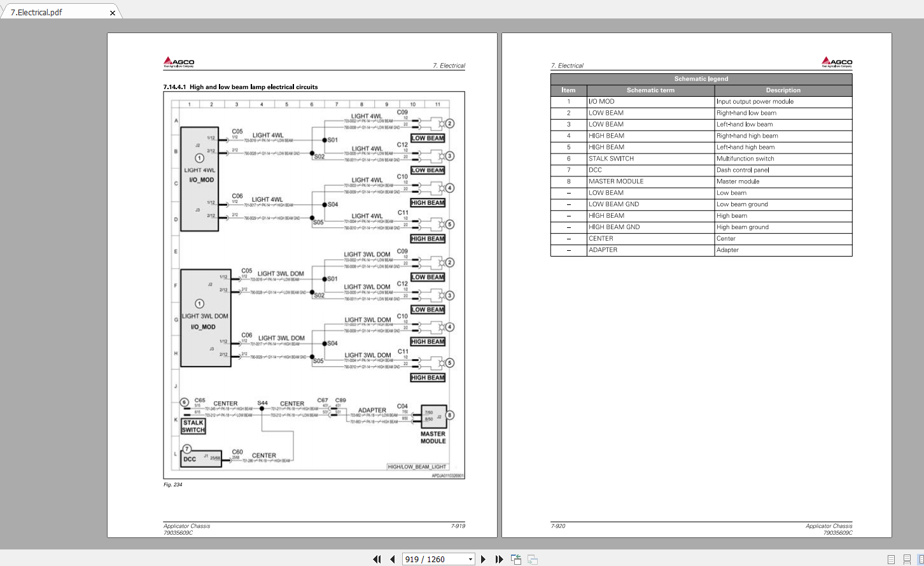
Task: Click page number "7-919" in the footer
Action: tap(458, 526)
